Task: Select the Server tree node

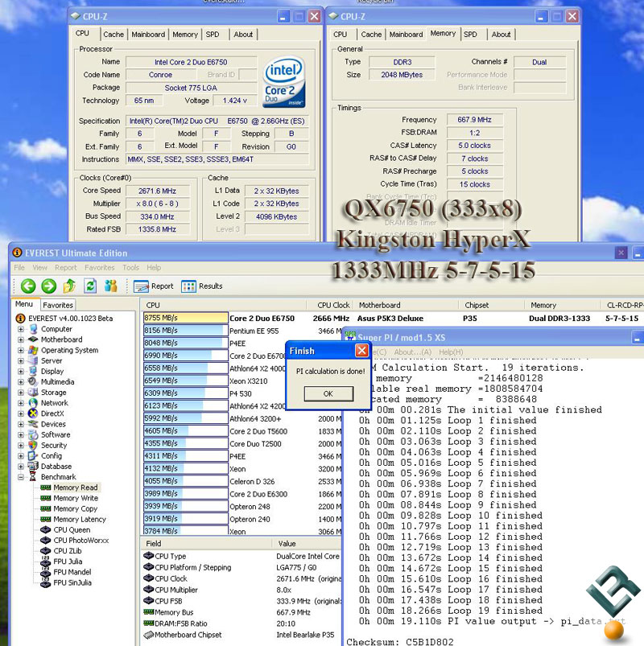Action: (x=52, y=360)
